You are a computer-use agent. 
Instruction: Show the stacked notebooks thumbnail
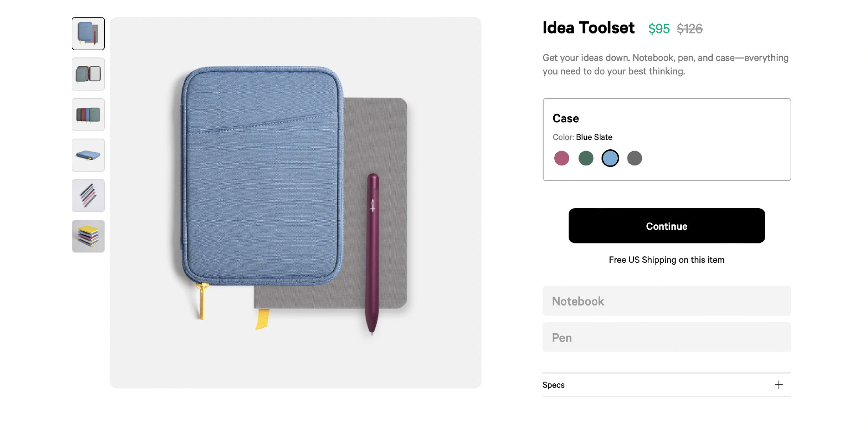click(x=88, y=236)
